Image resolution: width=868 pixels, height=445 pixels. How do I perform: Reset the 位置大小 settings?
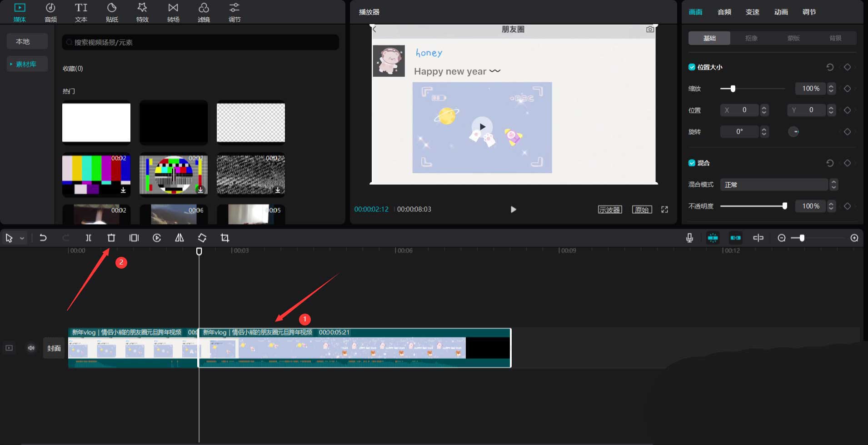tap(830, 67)
